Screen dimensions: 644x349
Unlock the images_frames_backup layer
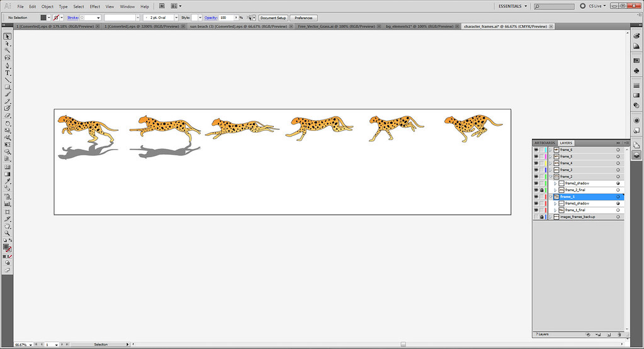(542, 217)
